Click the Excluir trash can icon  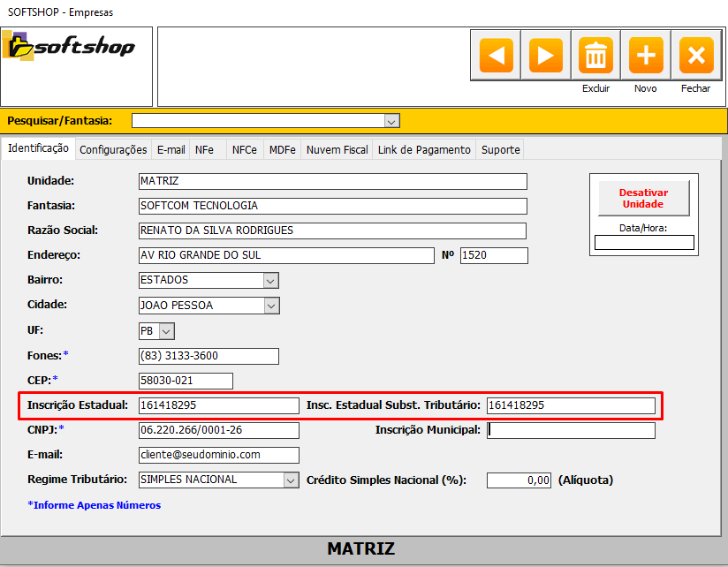pyautogui.click(x=596, y=56)
